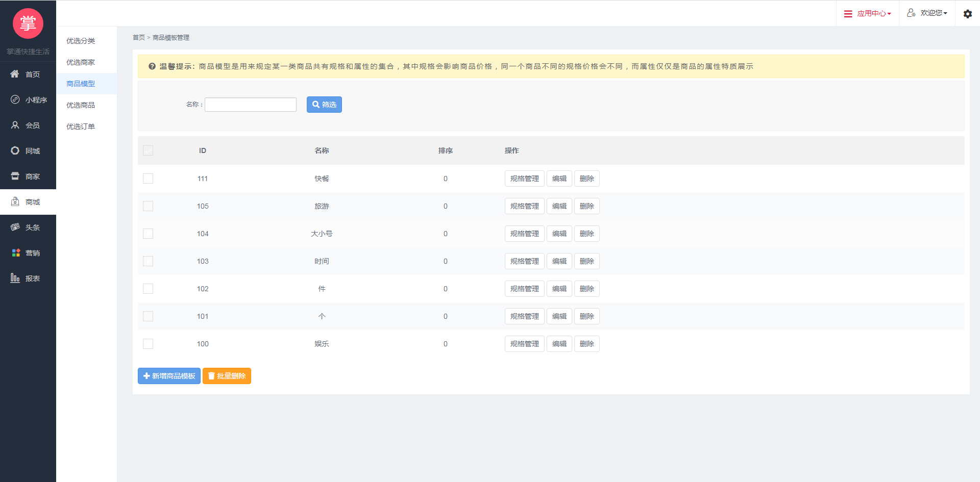Expand the 欢迎您 user dropdown

927,13
